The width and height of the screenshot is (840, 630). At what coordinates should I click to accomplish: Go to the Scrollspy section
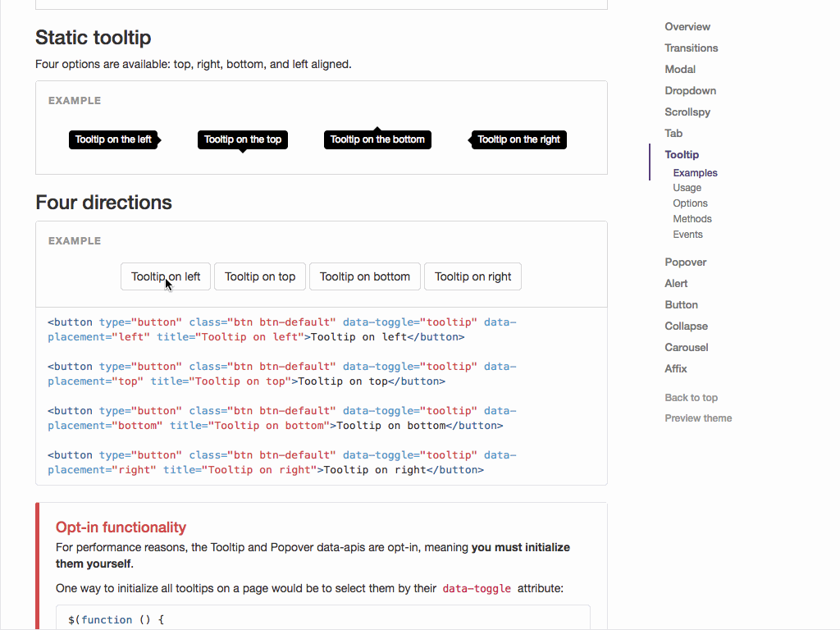coord(689,112)
